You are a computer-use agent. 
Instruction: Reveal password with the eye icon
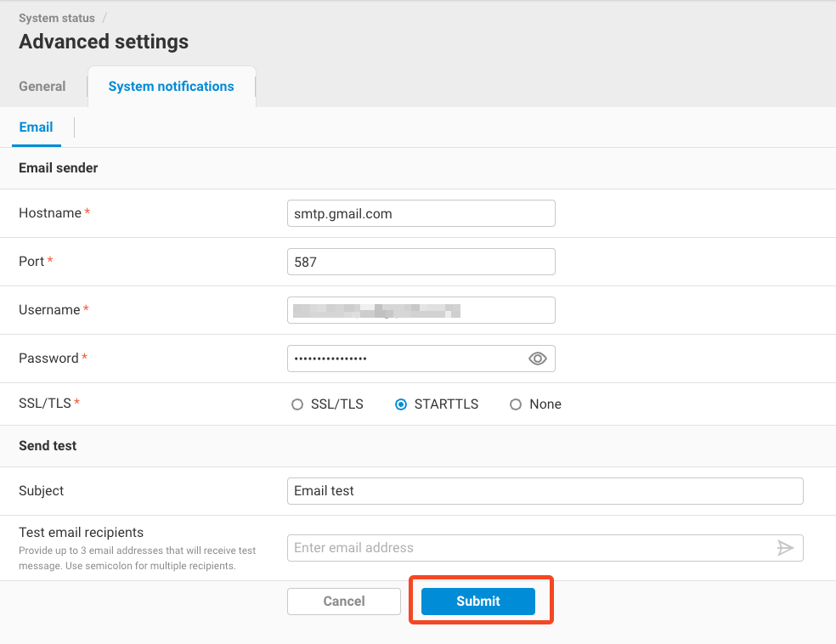[x=537, y=359]
